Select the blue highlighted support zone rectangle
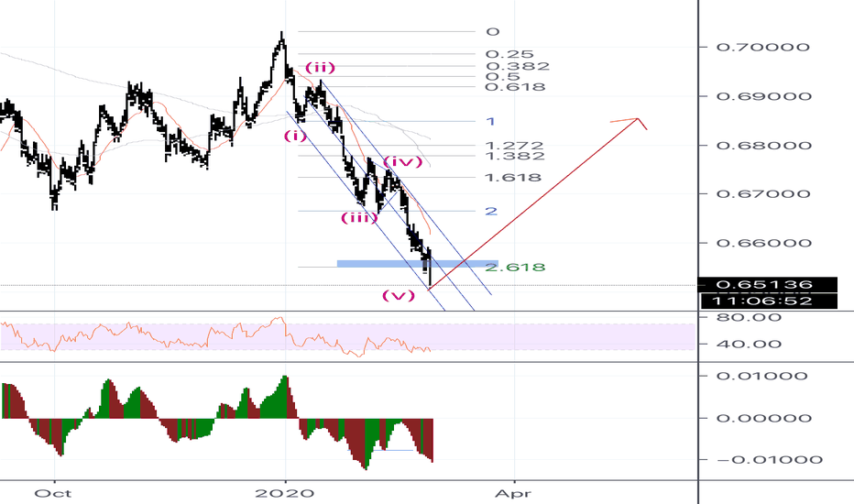 417,264
